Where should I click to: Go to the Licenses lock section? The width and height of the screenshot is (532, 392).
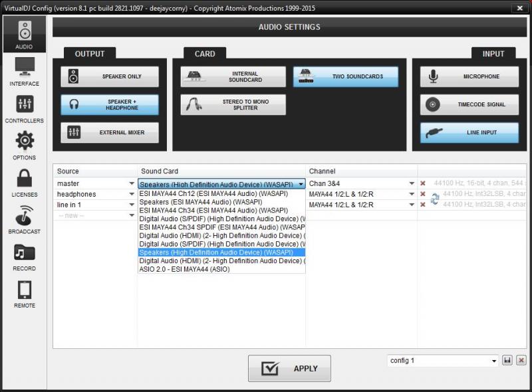(x=24, y=183)
